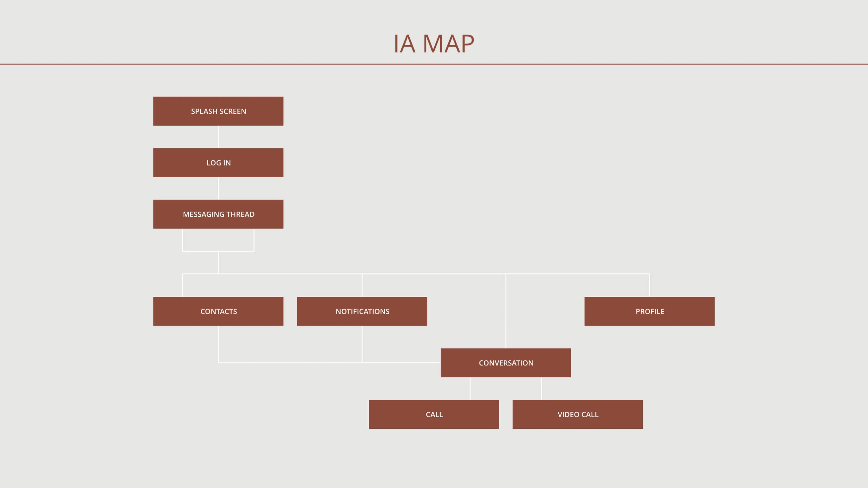Click connector line between Conversation and Call
Viewport: 868px width, 488px height.
(470, 388)
